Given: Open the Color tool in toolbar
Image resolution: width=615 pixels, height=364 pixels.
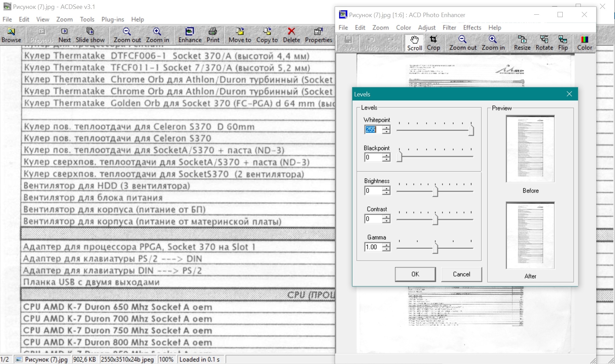Looking at the screenshot, I should tap(584, 43).
